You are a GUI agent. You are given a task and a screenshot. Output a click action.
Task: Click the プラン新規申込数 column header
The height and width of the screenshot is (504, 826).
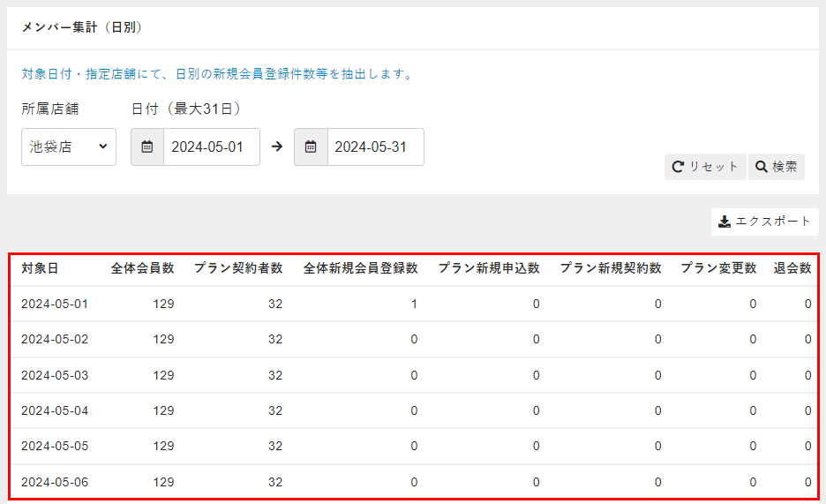point(489,268)
